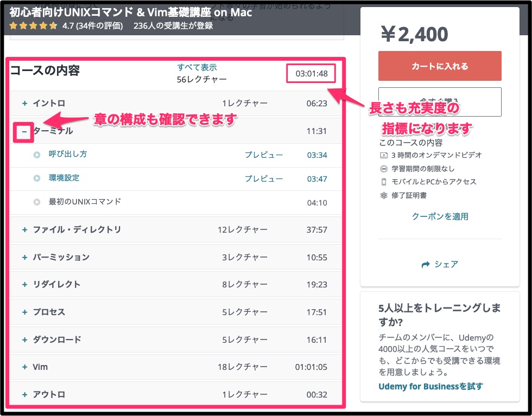The height and width of the screenshot is (416, 532).
Task: Add course to cart with カートに入れる
Action: click(440, 66)
